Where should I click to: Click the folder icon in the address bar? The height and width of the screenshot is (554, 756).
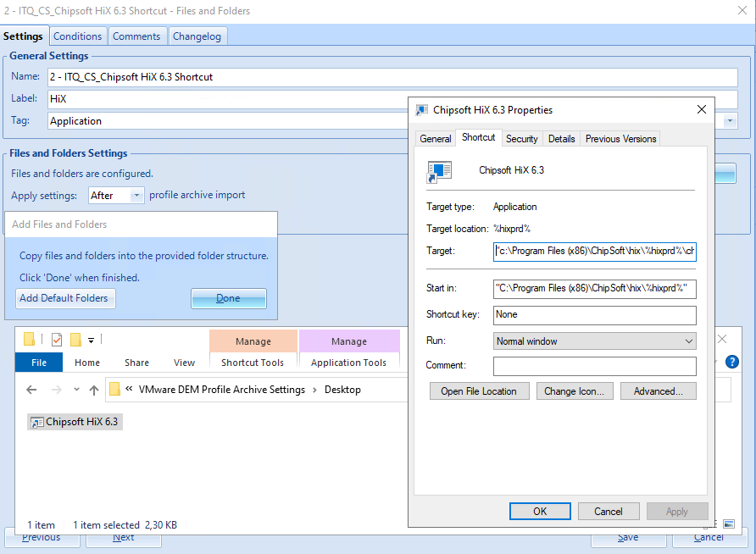coord(115,390)
